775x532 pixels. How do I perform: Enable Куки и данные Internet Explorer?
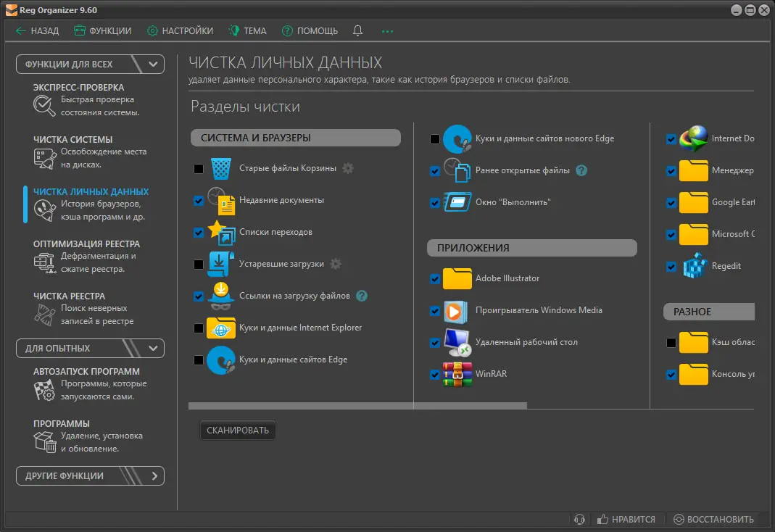coord(198,328)
